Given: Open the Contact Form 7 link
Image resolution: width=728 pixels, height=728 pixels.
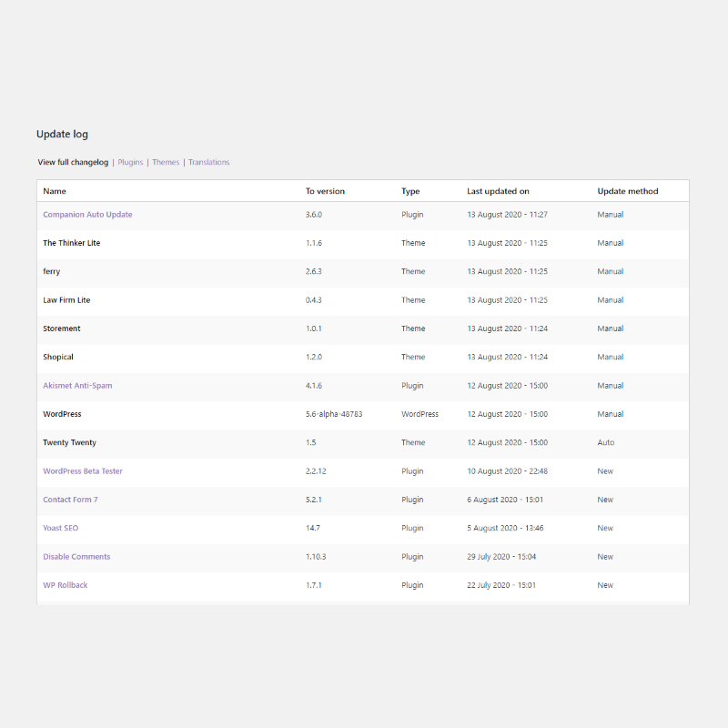Looking at the screenshot, I should click(x=71, y=500).
